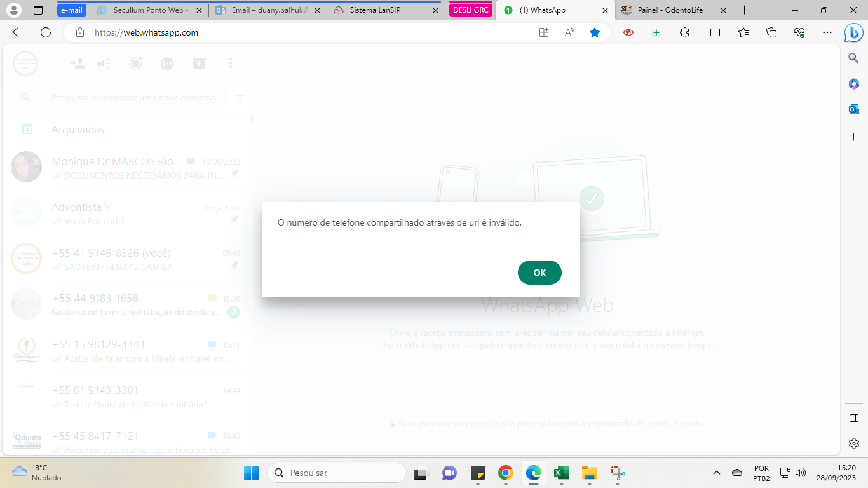Close the Sistema LanSIP tab
This screenshot has height=488, width=868.
(435, 10)
